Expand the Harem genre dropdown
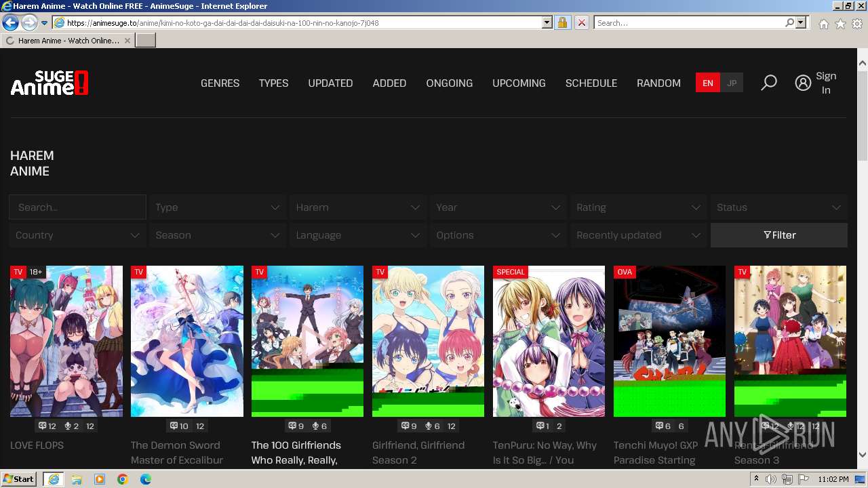The image size is (868, 488). click(357, 207)
